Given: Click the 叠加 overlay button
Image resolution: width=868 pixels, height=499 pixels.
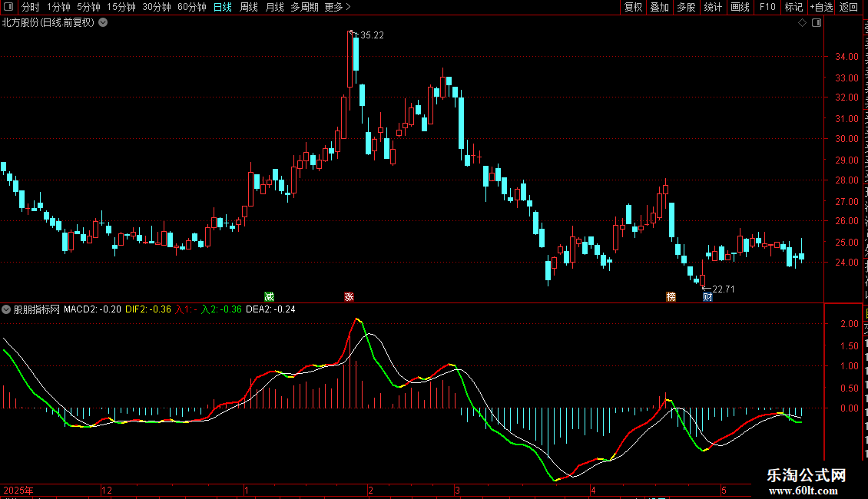Looking at the screenshot, I should coord(659,7).
